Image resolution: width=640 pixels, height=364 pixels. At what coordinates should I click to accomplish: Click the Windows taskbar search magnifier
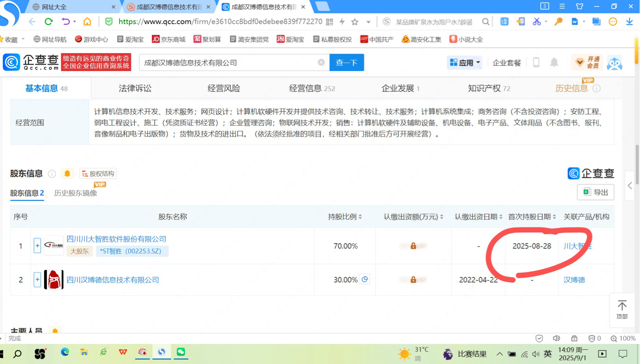18,354
